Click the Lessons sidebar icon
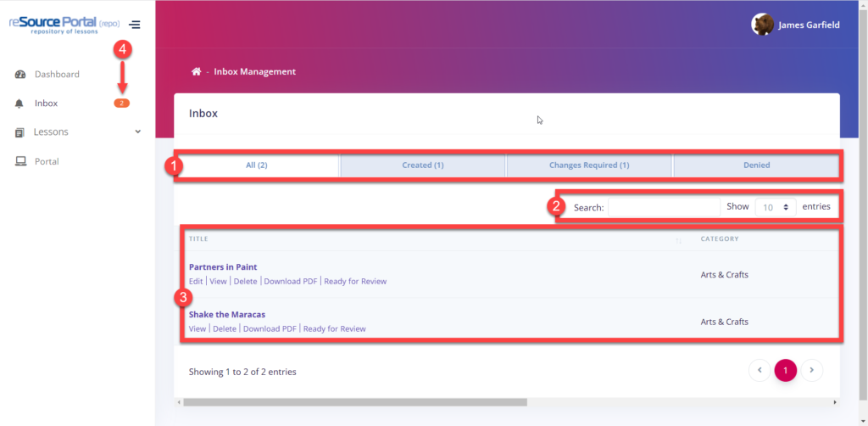Viewport: 868px width, 426px height. (19, 132)
